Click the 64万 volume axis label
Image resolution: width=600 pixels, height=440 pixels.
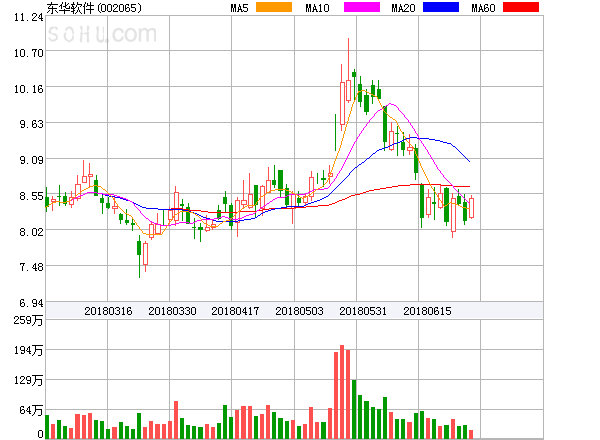pyautogui.click(x=31, y=410)
